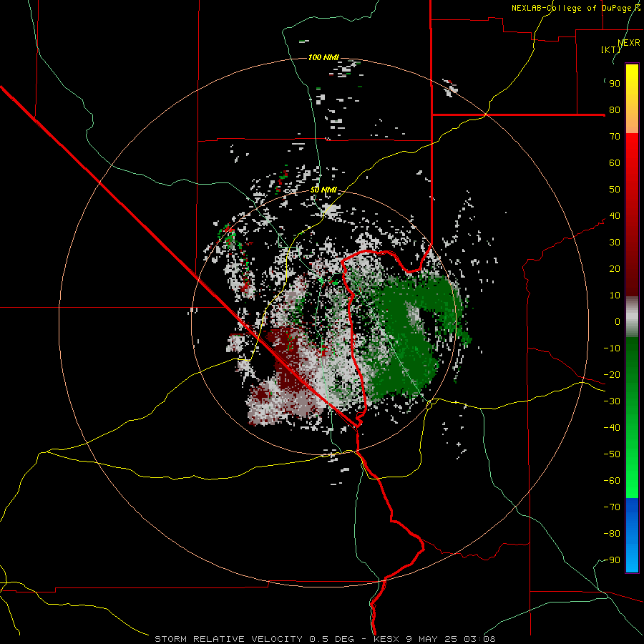644x644 pixels.
Task: Click the 90 value on velocity scale
Action: [615, 84]
